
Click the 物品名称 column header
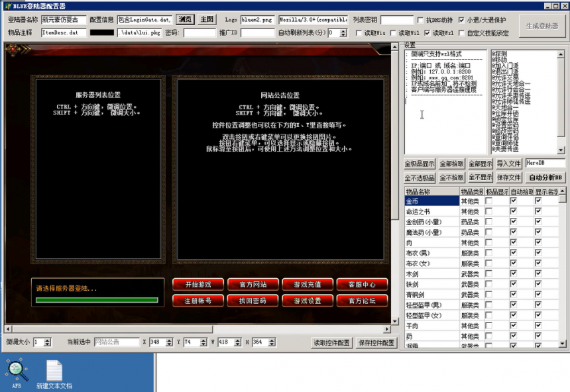pyautogui.click(x=431, y=191)
